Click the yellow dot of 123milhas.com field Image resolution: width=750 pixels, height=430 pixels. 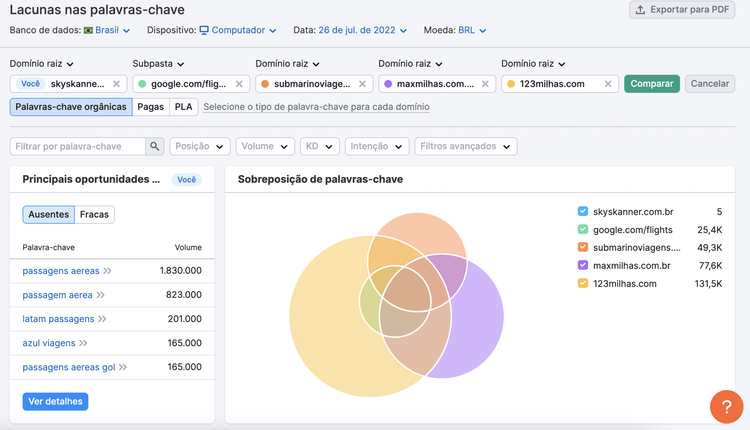click(x=511, y=84)
